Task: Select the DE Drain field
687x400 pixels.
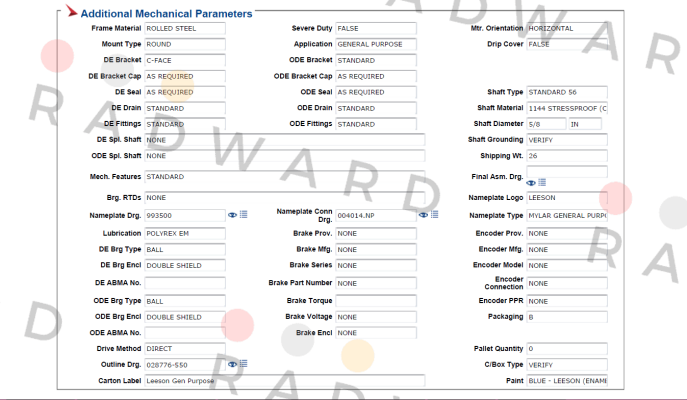Action: pos(185,108)
